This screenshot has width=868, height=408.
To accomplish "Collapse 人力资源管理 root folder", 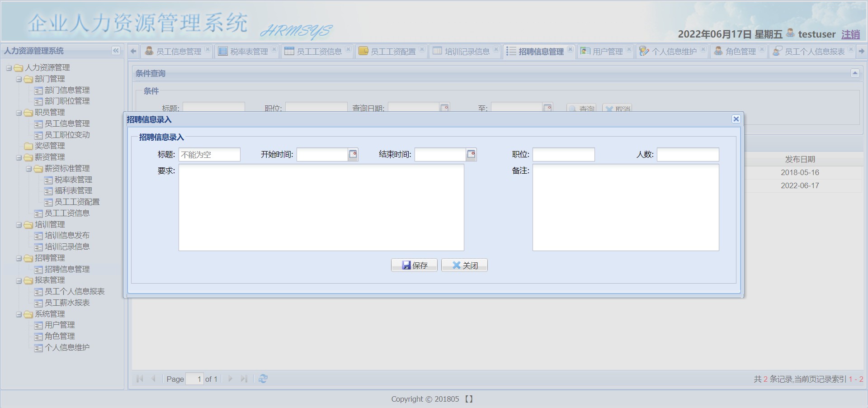I will click(x=9, y=68).
